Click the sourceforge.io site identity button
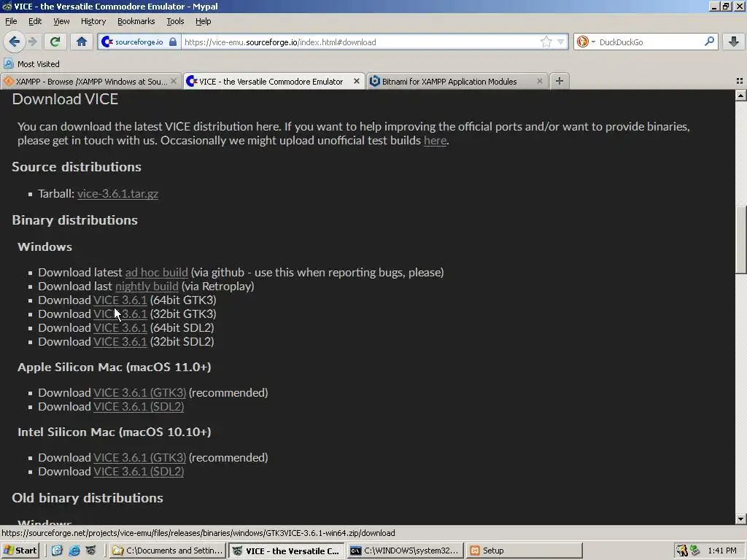 pos(139,42)
